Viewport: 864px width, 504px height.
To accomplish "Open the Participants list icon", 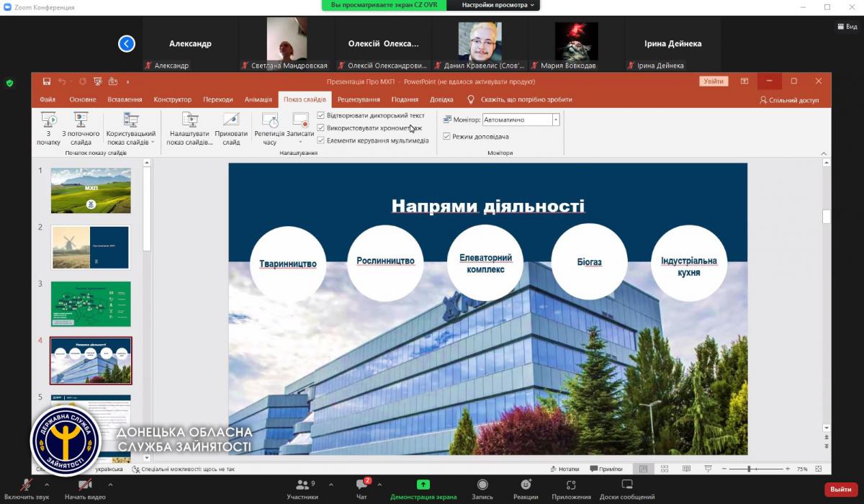I will pyautogui.click(x=302, y=485).
